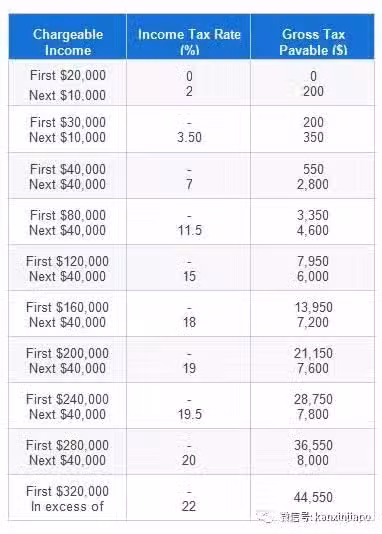Click the 18 percent rate cell
The image size is (382, 534).
point(189,322)
